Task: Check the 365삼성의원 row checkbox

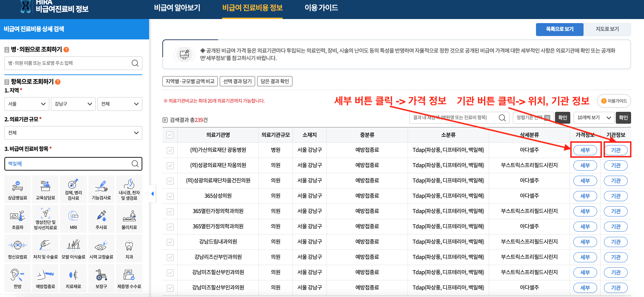Action: (170, 196)
